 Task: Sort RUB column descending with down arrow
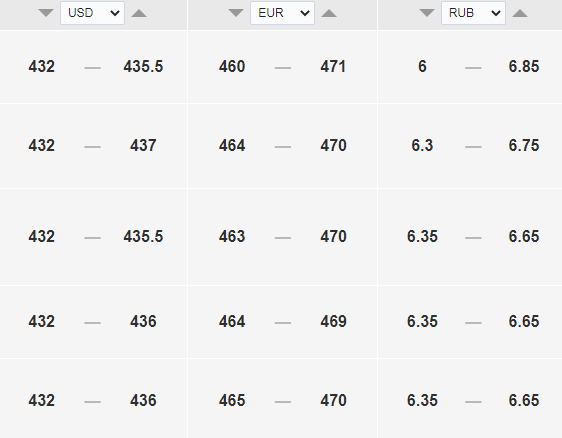(x=427, y=13)
